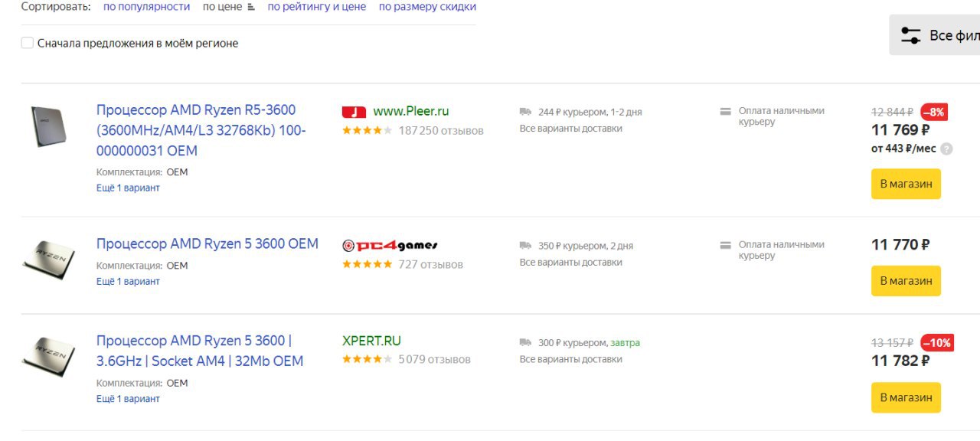
Task: Open 727 отзывов reviews for pc4games
Action: (430, 264)
